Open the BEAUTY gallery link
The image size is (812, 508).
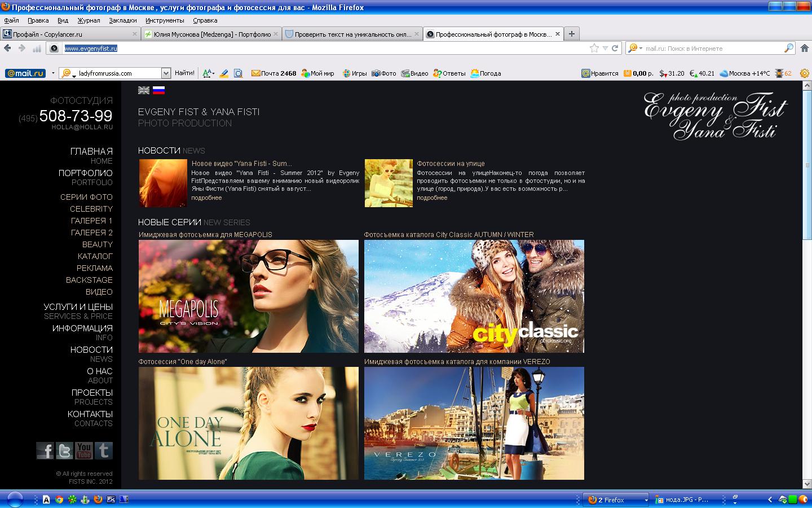pos(98,244)
